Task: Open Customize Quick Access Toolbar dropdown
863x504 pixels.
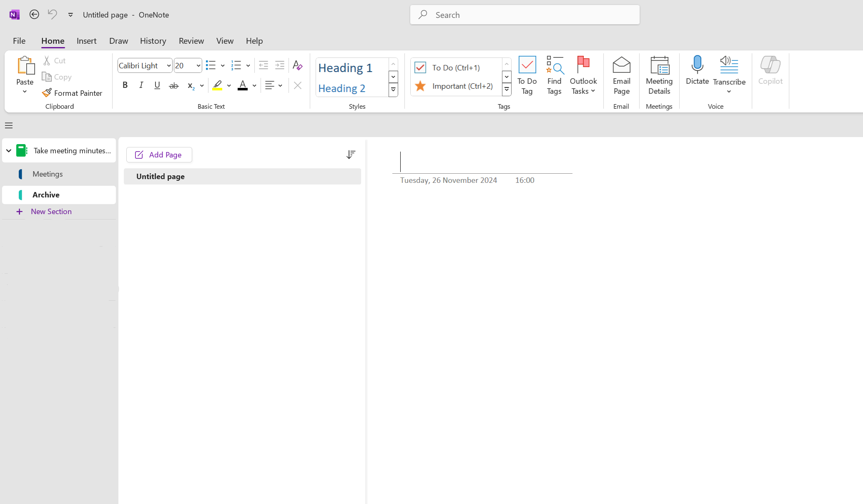Action: 70,15
